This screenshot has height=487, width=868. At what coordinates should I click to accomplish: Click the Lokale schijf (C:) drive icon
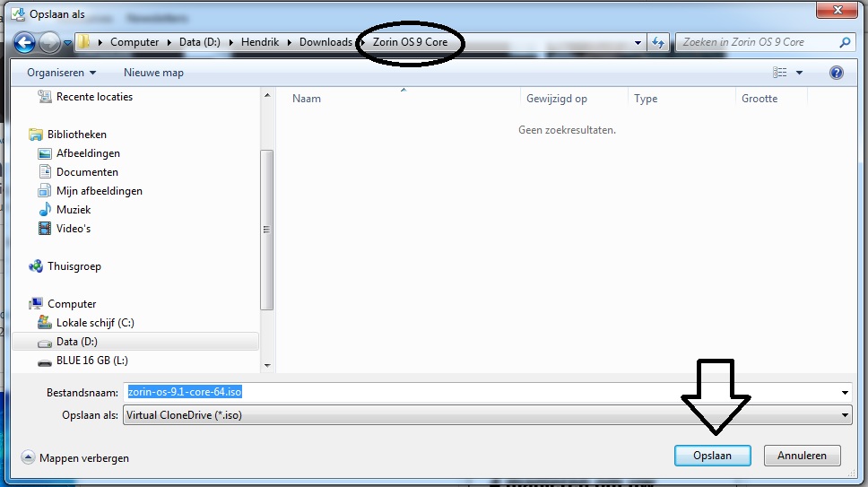pos(45,322)
